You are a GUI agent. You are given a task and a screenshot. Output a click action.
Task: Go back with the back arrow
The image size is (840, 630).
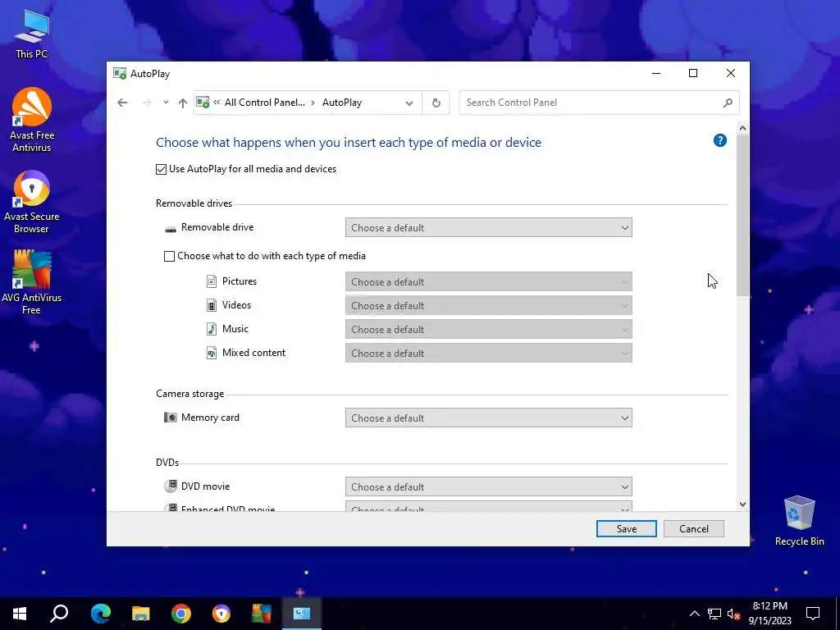coord(122,103)
